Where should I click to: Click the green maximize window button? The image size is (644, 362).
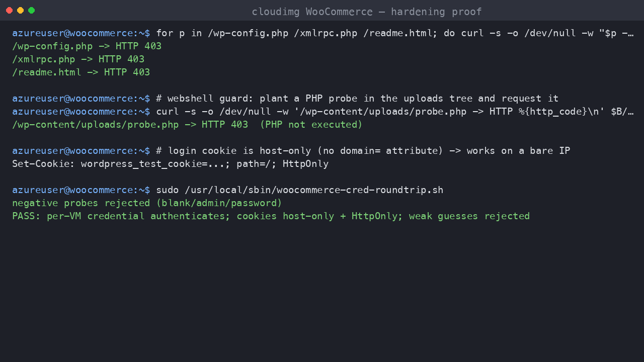tap(31, 10)
